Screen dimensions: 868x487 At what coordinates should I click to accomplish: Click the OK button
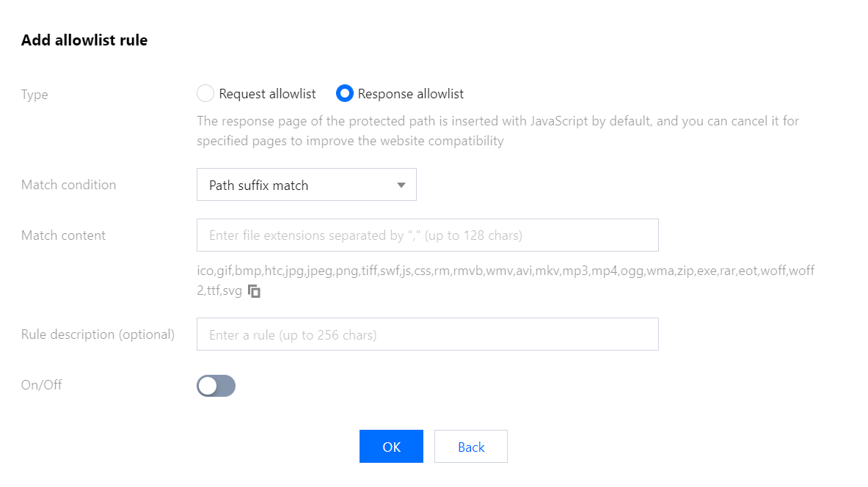[x=391, y=447]
